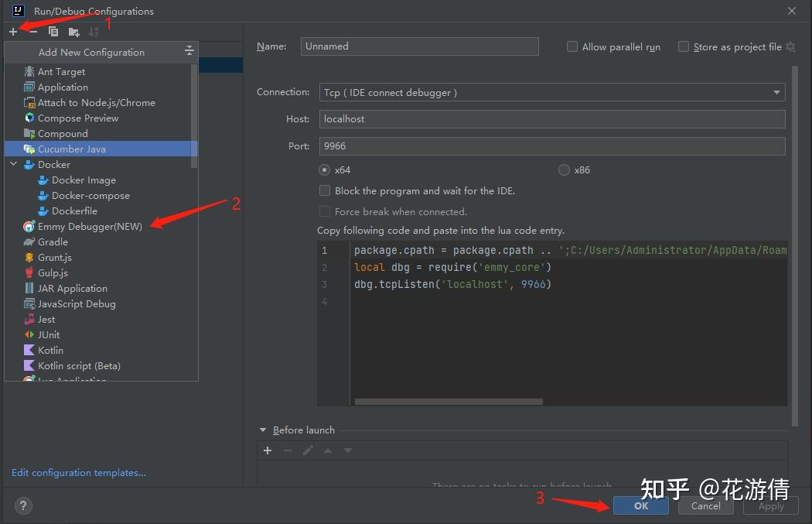Select Gulp.js configuration
This screenshot has width=812, height=524.
coord(101,273)
